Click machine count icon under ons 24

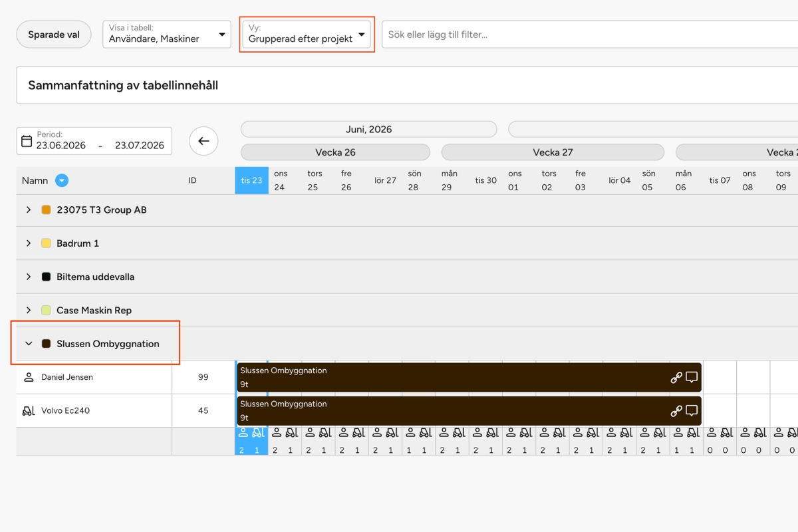(292, 432)
